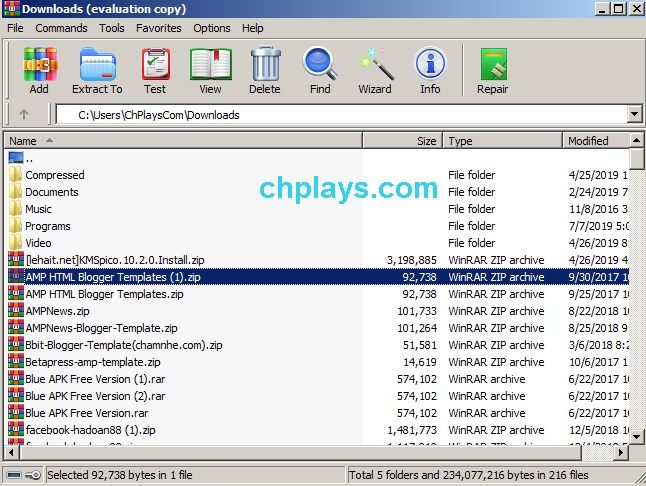Go up one folder level arrow

click(x=24, y=114)
